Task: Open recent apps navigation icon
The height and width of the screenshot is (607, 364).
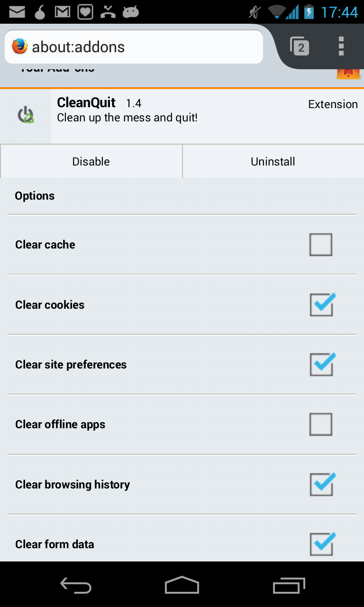Action: pyautogui.click(x=289, y=585)
